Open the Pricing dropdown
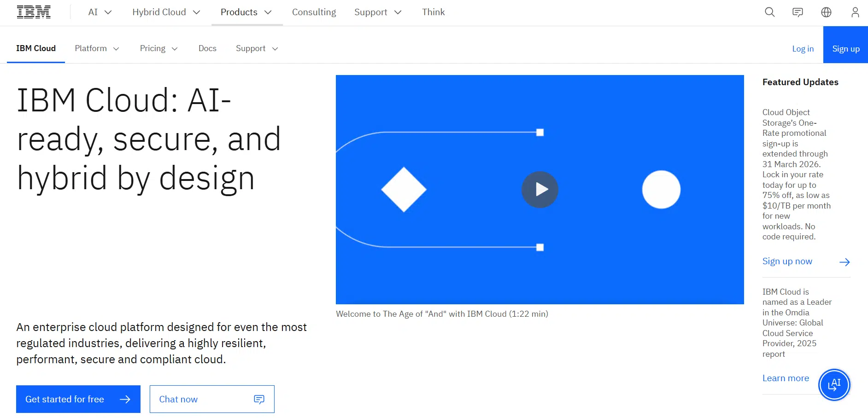 pos(158,48)
